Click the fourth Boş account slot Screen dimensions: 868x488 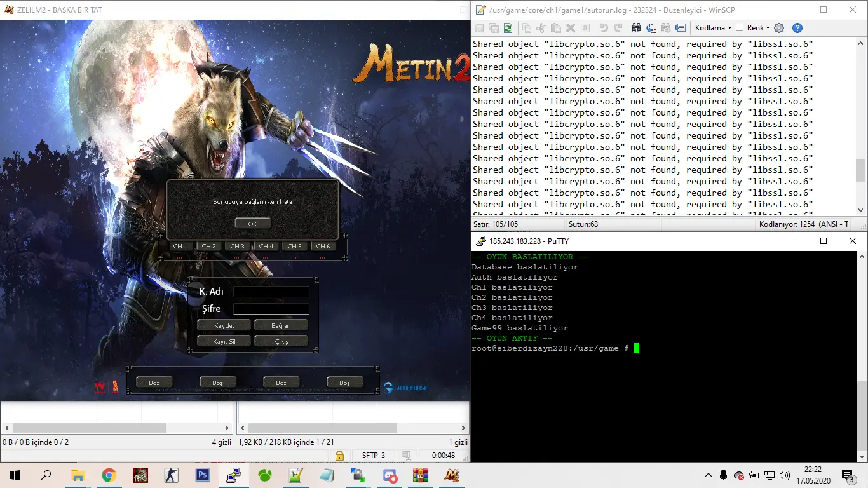coord(344,383)
